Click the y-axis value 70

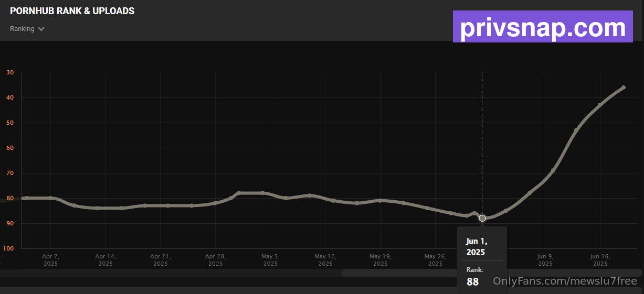coord(10,173)
